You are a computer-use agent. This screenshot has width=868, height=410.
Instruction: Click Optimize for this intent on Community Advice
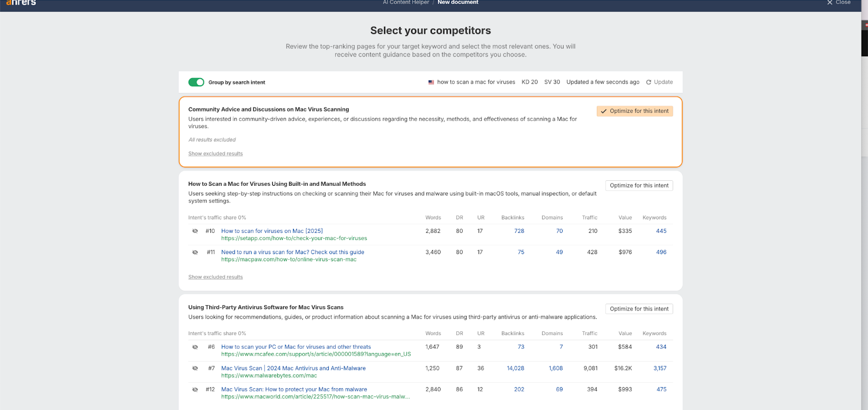[635, 111]
